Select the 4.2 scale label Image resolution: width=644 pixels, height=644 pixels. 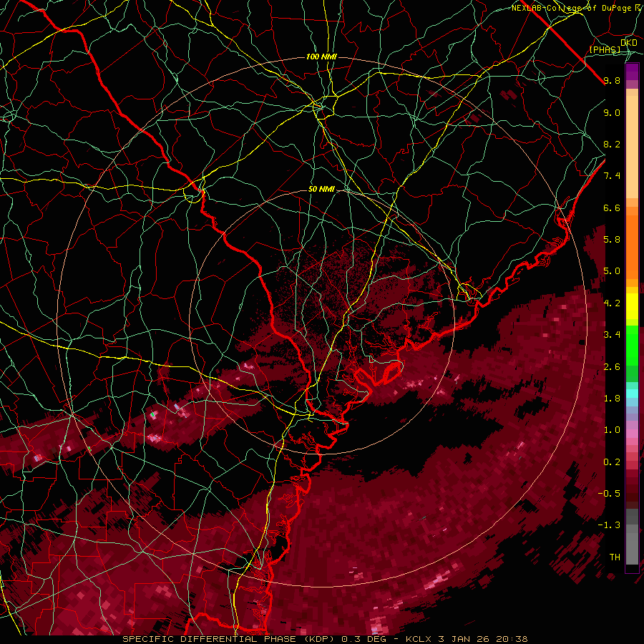(x=612, y=303)
